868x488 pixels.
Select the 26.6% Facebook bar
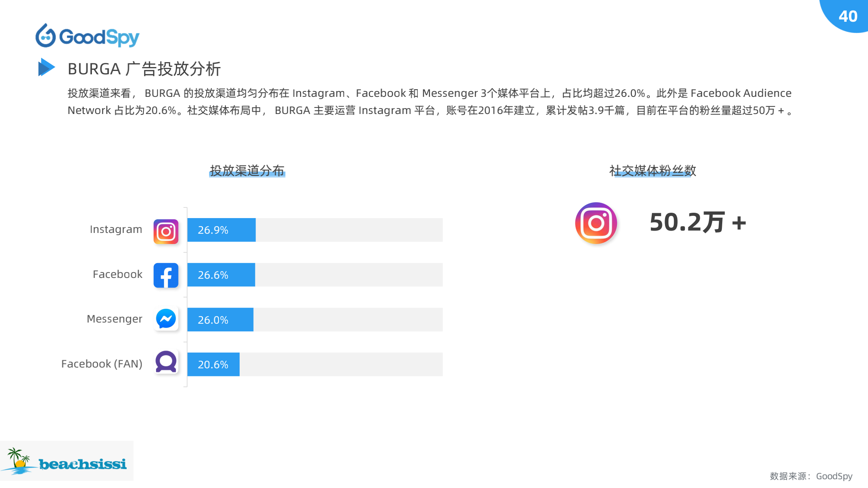click(221, 275)
